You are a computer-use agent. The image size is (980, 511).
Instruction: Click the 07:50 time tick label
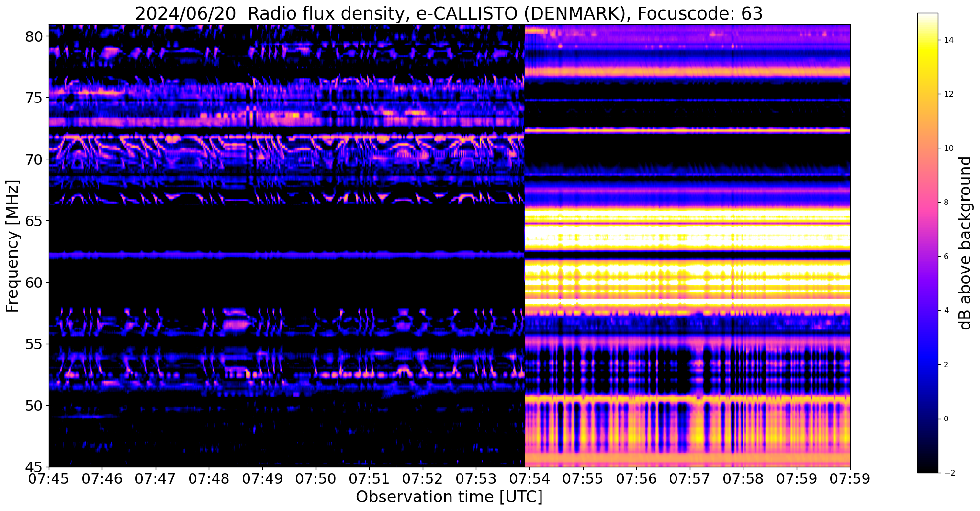click(316, 479)
